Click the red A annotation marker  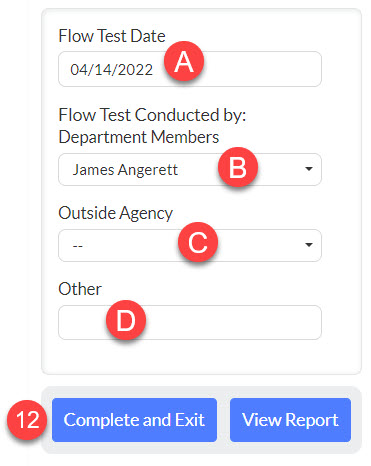click(x=184, y=61)
